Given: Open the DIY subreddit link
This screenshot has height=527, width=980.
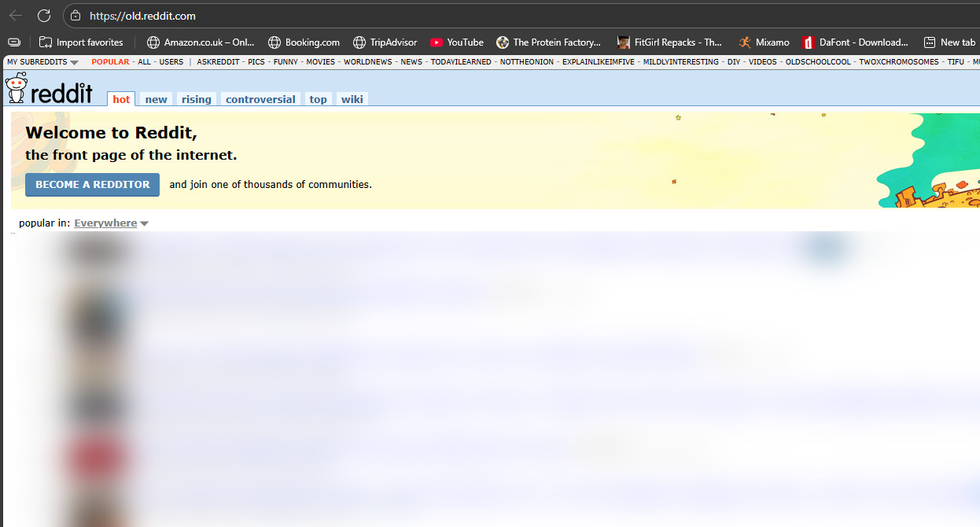Looking at the screenshot, I should pos(734,62).
